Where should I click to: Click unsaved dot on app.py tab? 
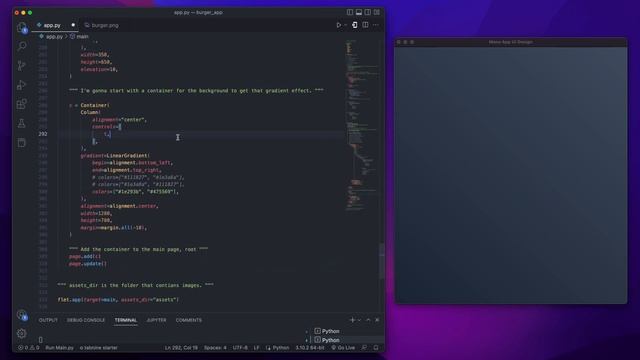pos(73,25)
